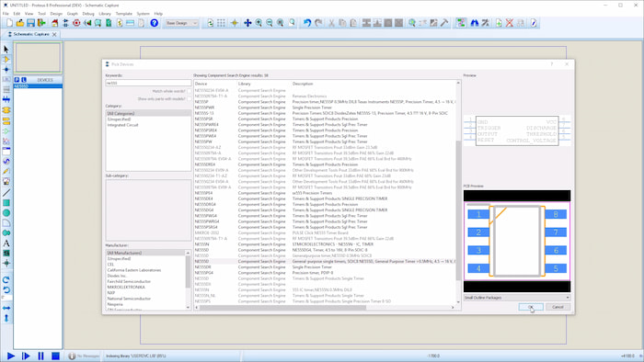Open the Small Outline Packages dropdown
The height and width of the screenshot is (362, 644).
click(517, 298)
